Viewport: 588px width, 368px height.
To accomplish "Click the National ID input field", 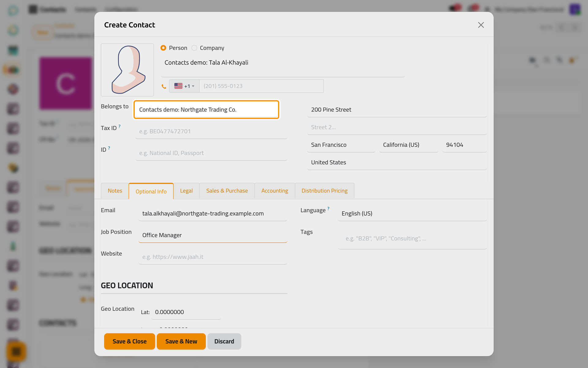I will click(211, 153).
